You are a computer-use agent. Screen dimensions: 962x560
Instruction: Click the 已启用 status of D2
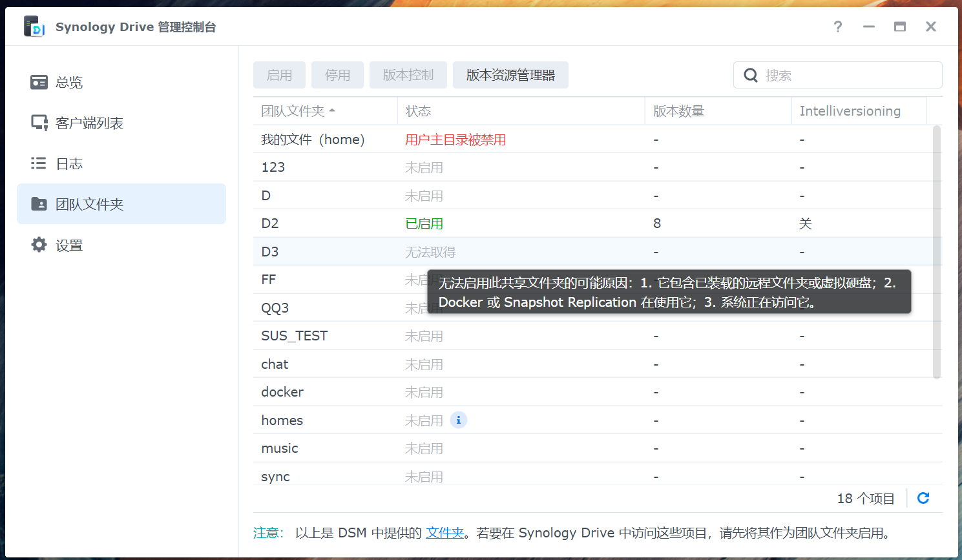point(424,223)
